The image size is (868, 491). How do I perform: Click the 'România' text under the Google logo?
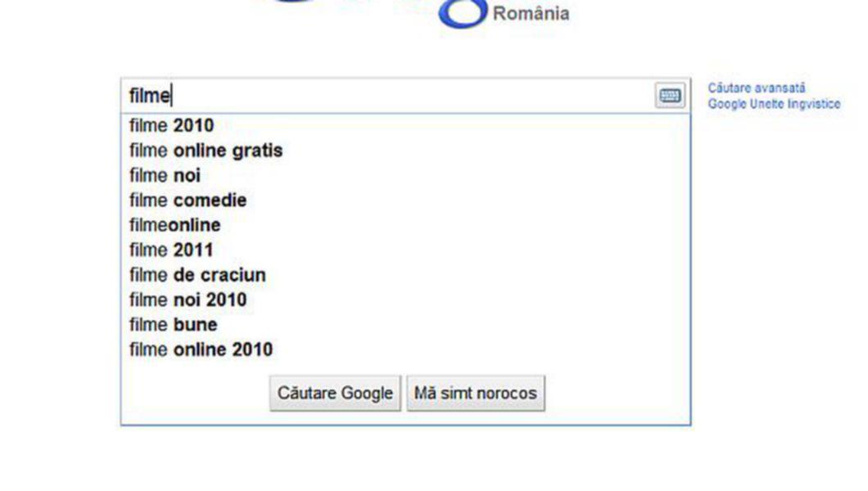531,13
